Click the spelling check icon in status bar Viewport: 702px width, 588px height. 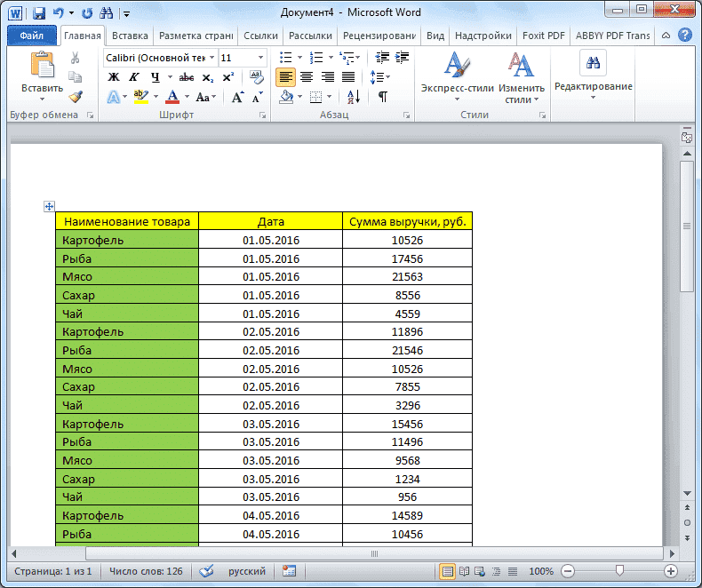pos(206,571)
